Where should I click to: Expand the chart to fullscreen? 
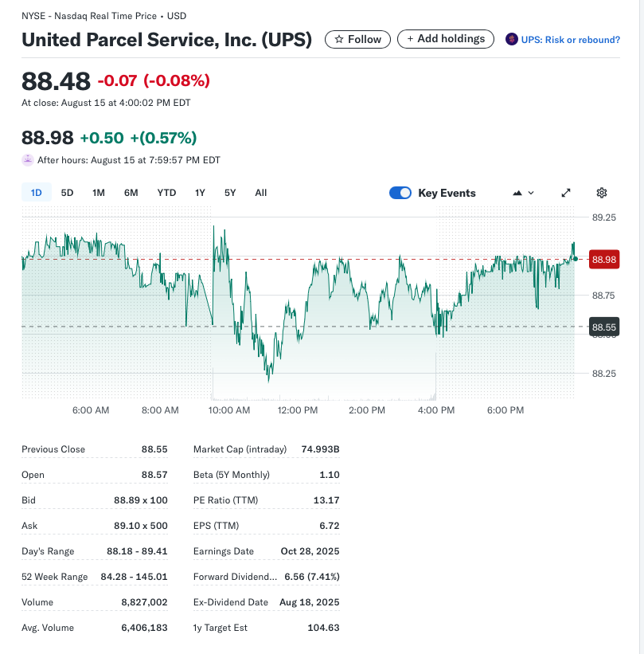pos(566,193)
